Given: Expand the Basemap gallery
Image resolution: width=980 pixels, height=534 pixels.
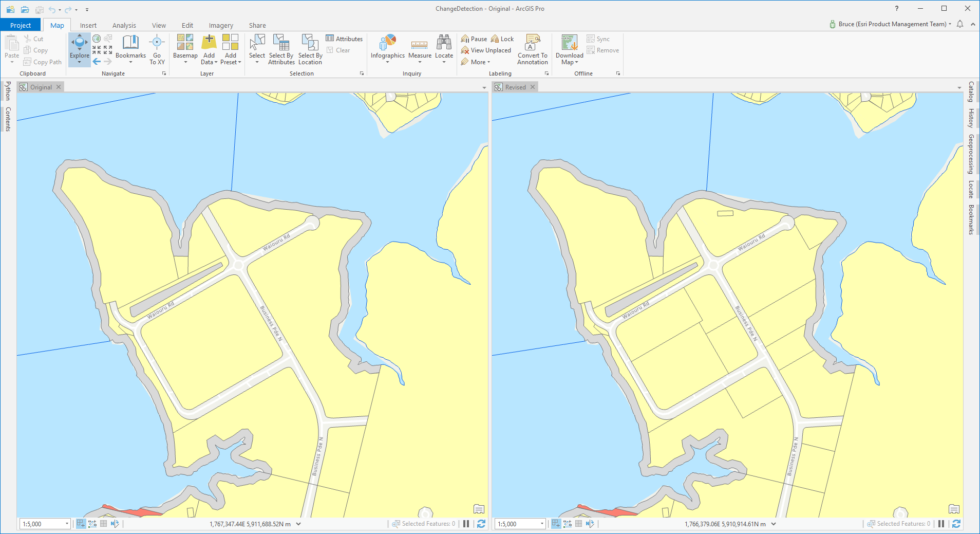Looking at the screenshot, I should [x=185, y=62].
